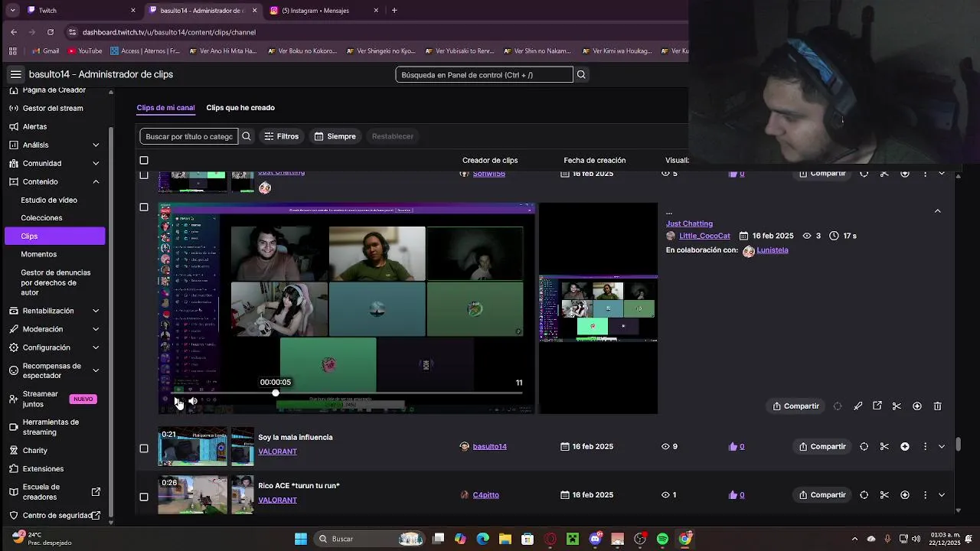Open Colecciones in sidebar
This screenshot has width=980, height=551.
coord(41,218)
